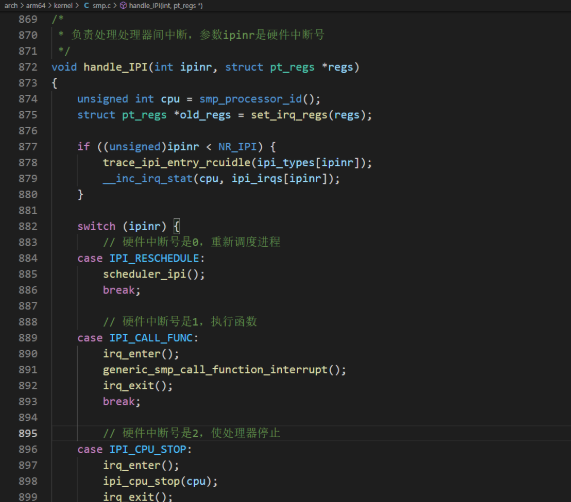The height and width of the screenshot is (502, 571).
Task: Open the arch breadcrumb folder
Action: (x=11, y=5)
